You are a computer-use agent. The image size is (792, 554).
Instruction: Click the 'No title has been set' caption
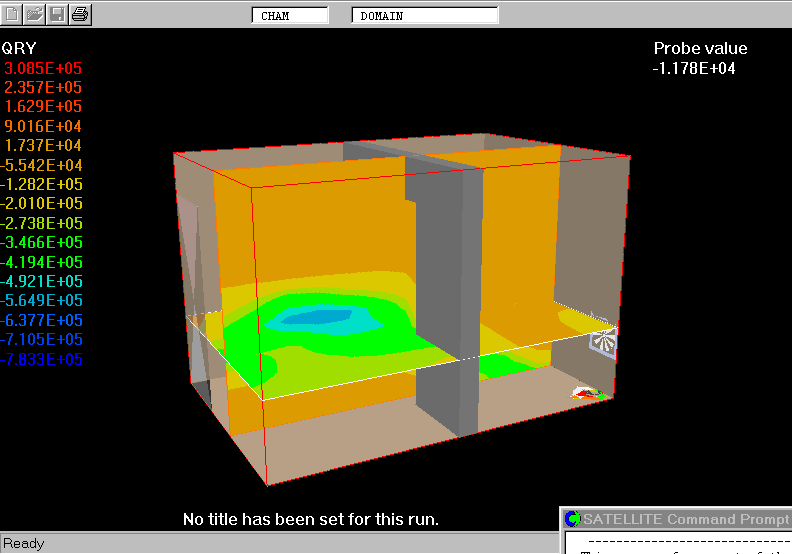point(311,520)
